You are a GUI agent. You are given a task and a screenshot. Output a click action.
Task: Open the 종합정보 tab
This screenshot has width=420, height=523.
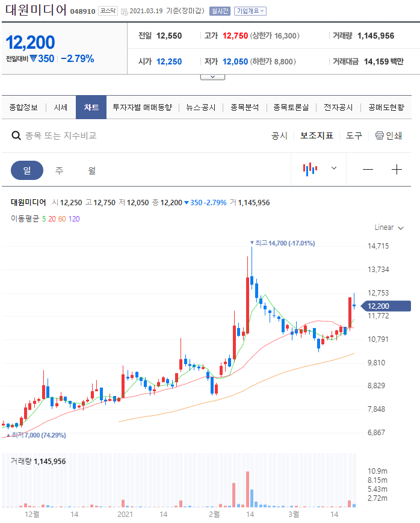pos(23,107)
